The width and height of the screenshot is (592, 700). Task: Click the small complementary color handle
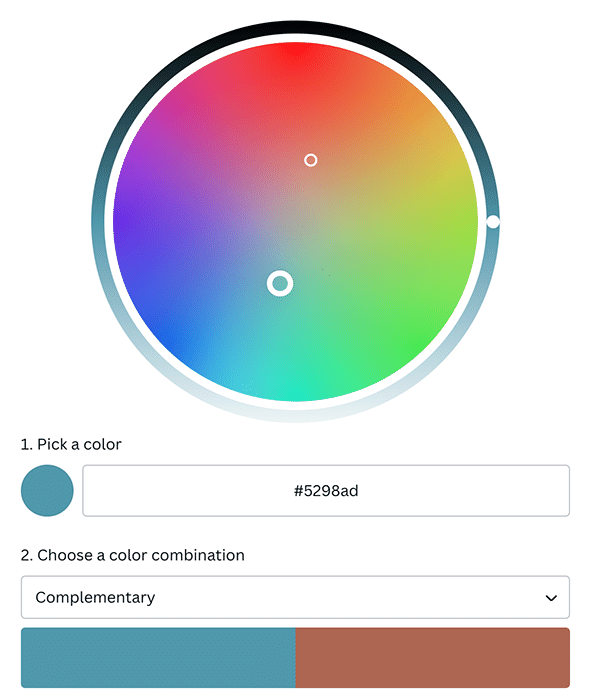pos(311,160)
